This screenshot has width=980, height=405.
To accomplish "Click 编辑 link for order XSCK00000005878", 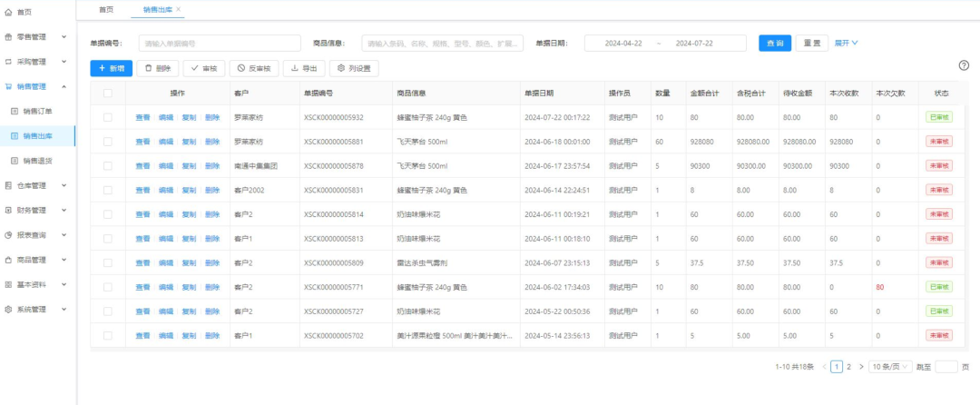I will coord(166,165).
